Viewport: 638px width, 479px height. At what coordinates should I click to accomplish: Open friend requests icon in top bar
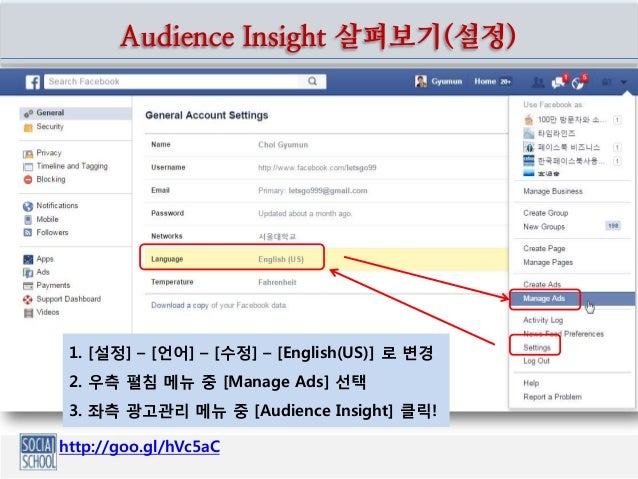click(x=538, y=83)
